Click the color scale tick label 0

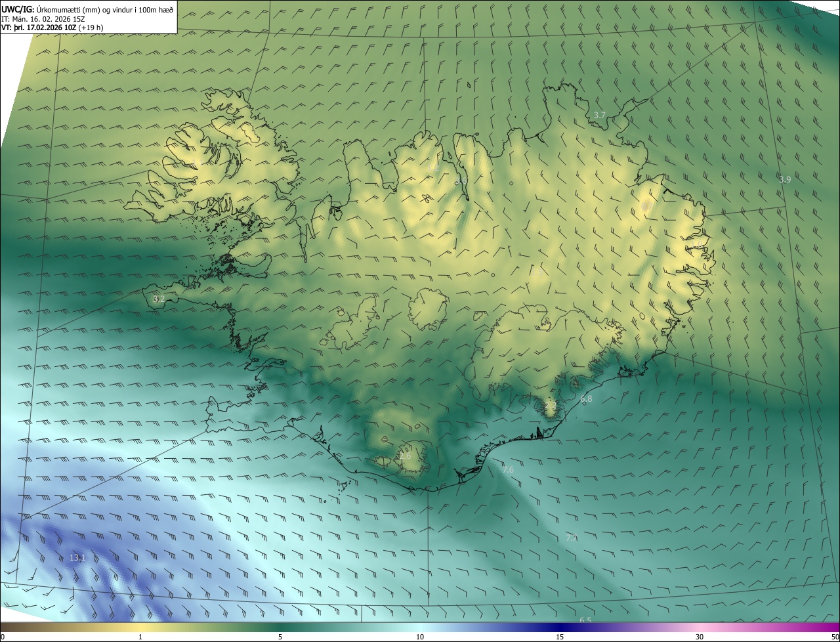click(x=2, y=637)
